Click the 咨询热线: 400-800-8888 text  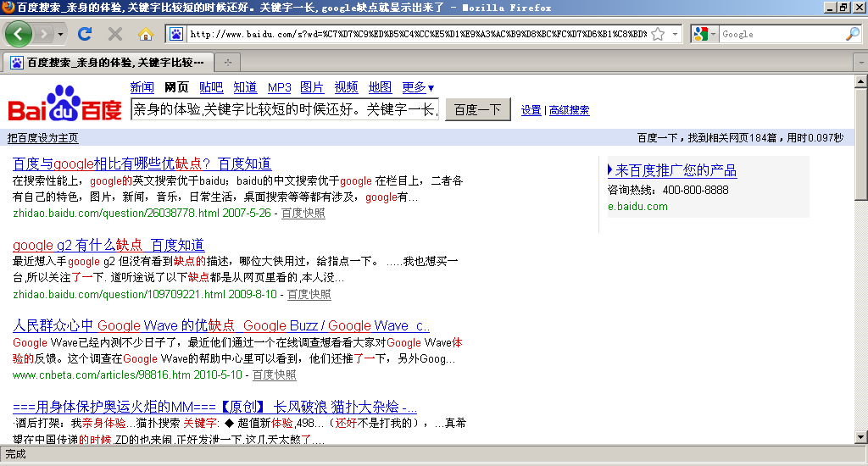(x=668, y=190)
